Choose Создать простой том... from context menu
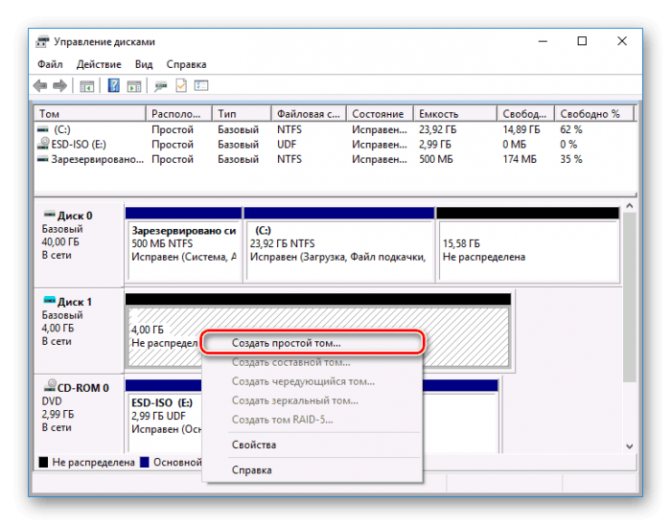 [x=312, y=343]
